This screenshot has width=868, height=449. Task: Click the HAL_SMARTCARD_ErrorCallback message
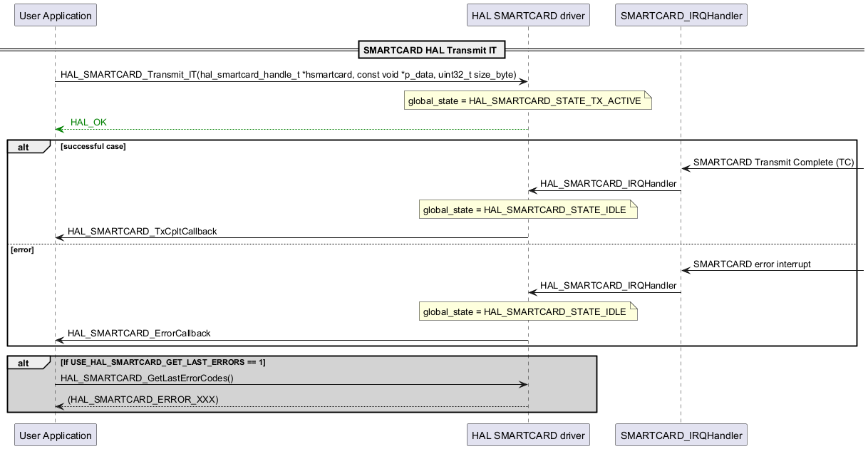click(139, 334)
